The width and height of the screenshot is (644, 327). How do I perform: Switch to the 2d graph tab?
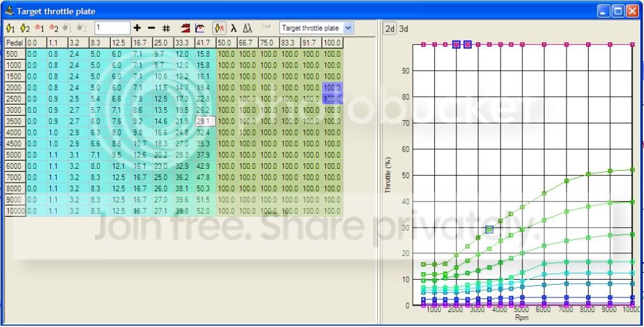coord(390,28)
